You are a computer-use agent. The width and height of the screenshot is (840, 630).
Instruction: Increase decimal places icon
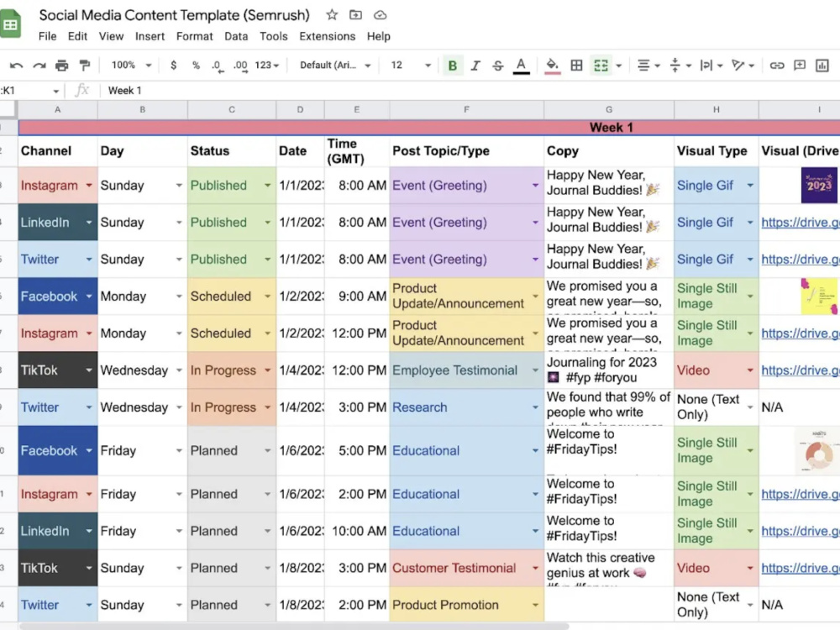[x=240, y=66]
